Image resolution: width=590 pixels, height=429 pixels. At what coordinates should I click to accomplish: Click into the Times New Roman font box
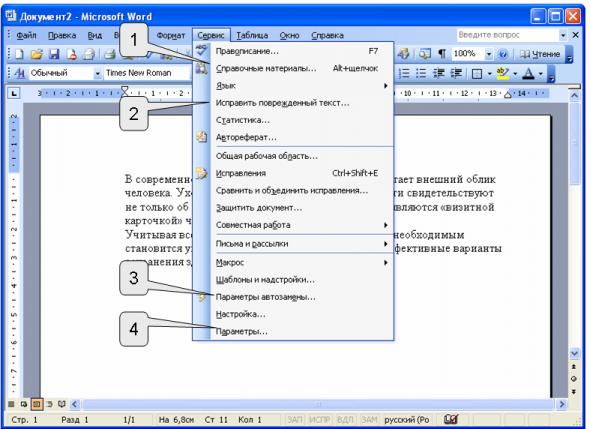(x=148, y=73)
